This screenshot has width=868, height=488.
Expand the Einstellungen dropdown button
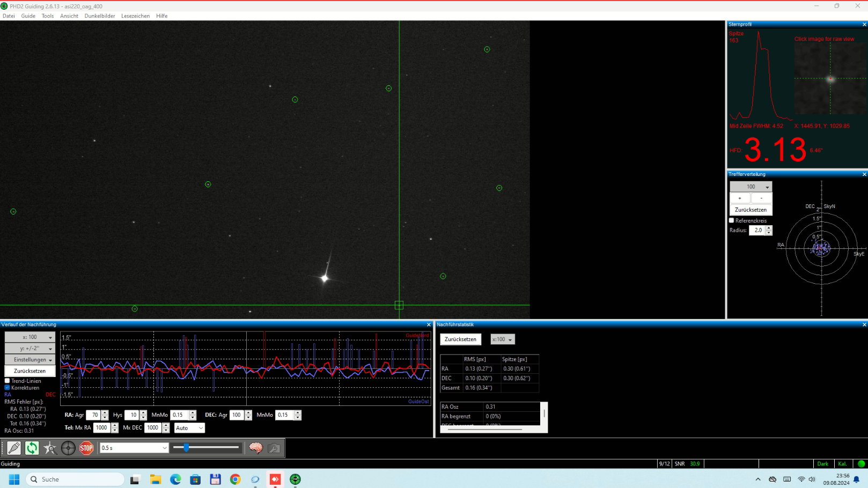tap(30, 360)
